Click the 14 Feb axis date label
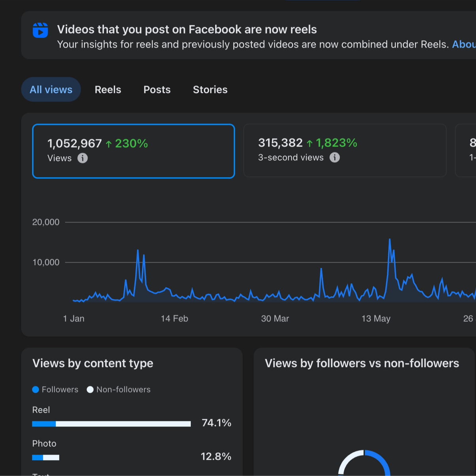476x476 pixels. click(x=174, y=319)
